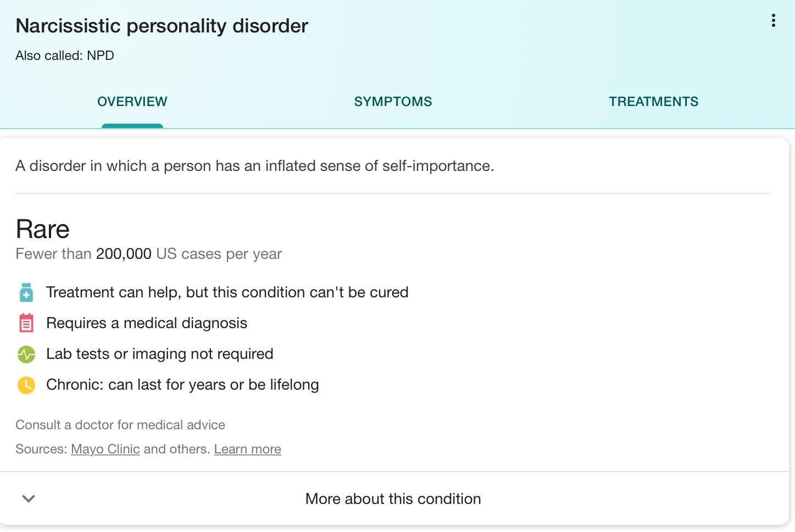Expand More about this condition
The image size is (795, 532).
(393, 498)
